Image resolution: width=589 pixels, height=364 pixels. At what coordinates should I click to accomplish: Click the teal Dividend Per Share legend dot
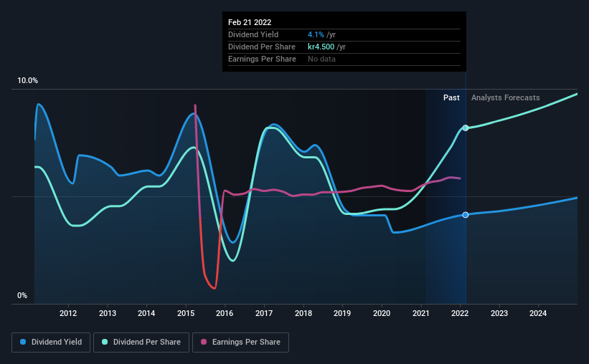(x=105, y=342)
